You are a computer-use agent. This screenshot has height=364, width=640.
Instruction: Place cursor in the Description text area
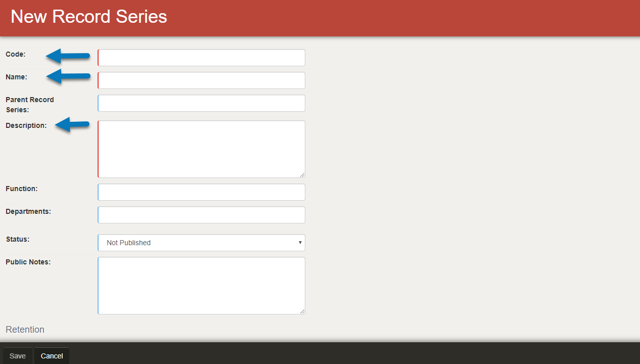(x=201, y=149)
